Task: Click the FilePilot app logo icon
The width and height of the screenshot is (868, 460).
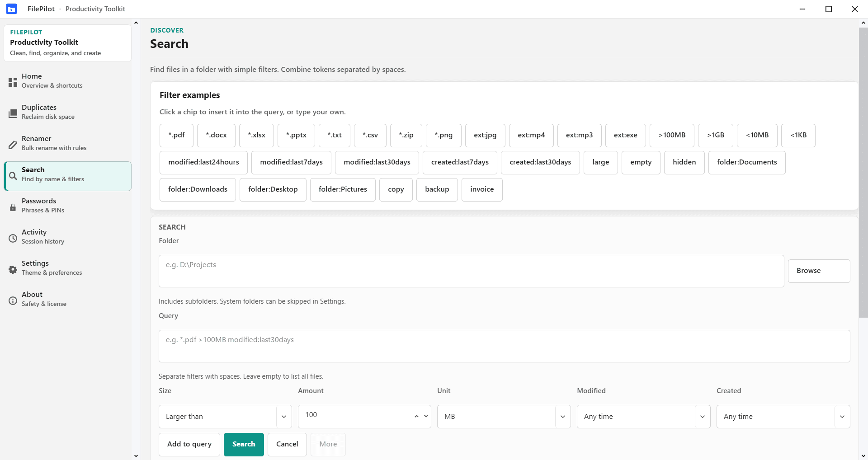Action: [12, 9]
